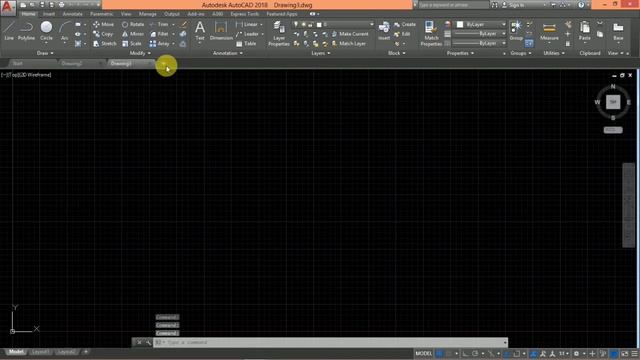Click the Linear dimension tool
This screenshot has height=360, width=640.
[x=247, y=24]
